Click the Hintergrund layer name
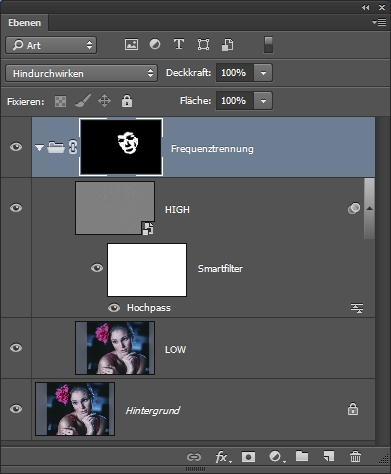This screenshot has width=391, height=474. pyautogui.click(x=153, y=411)
